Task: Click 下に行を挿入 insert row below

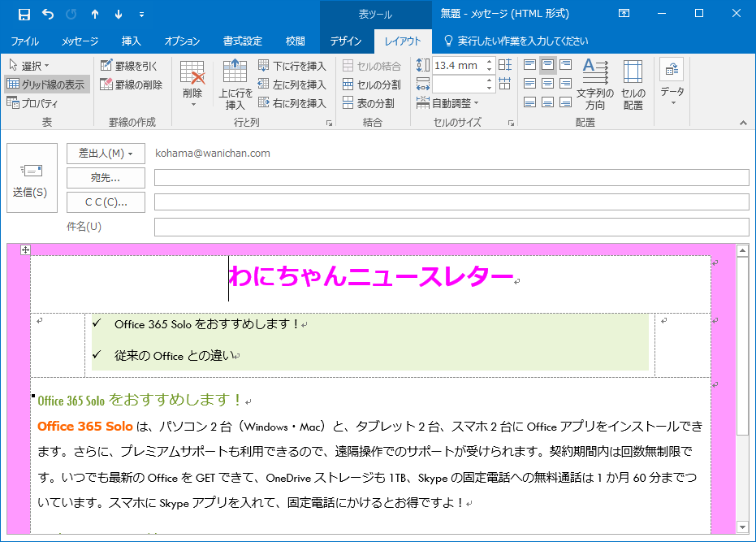Action: (x=292, y=66)
